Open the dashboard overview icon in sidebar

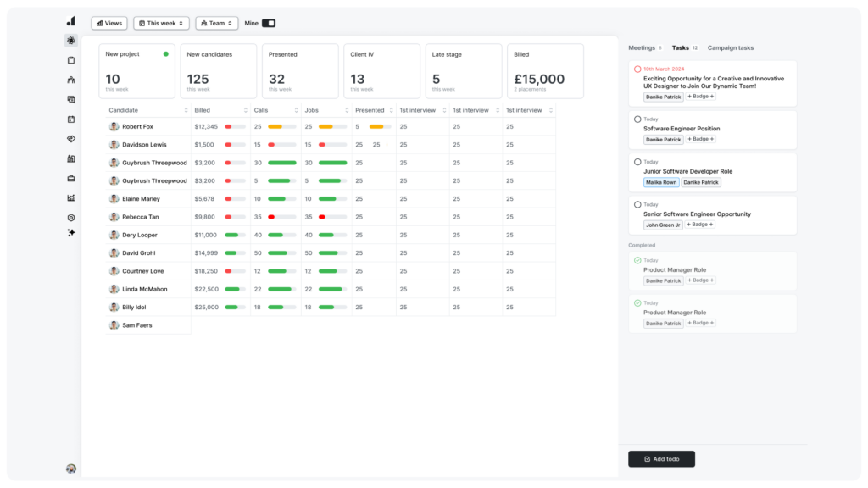click(x=71, y=40)
